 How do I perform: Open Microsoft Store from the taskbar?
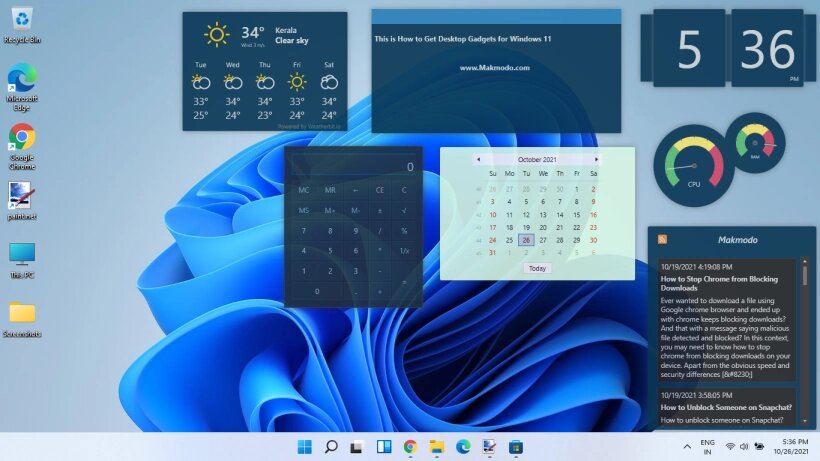tap(516, 446)
